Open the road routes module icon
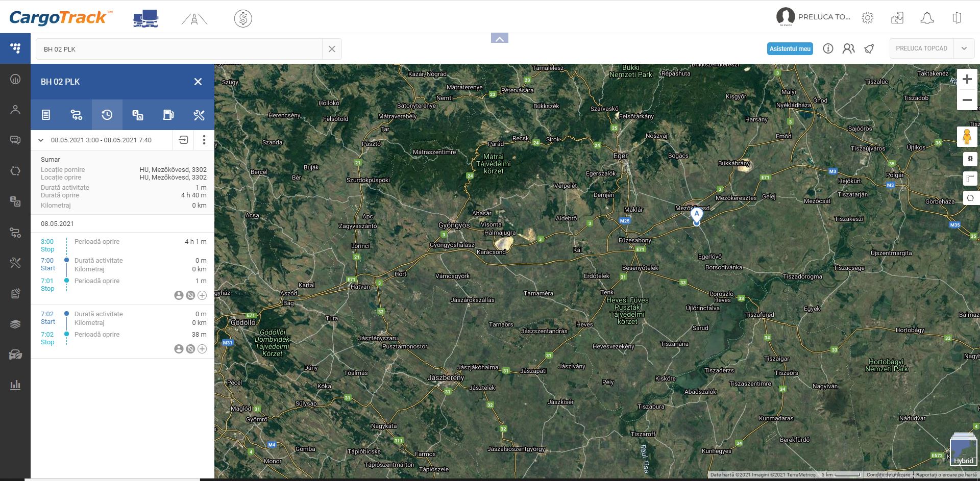Image resolution: width=980 pixels, height=481 pixels. point(194,19)
